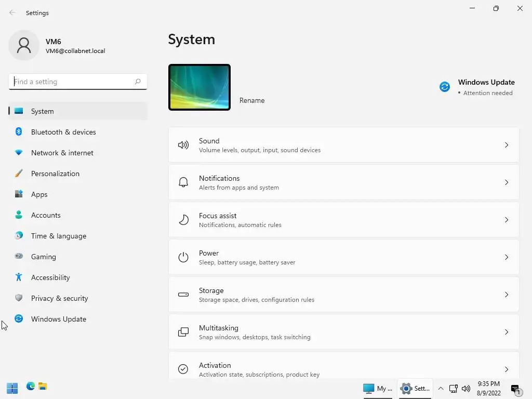Click the Windows Update sync icon in header

(x=445, y=87)
